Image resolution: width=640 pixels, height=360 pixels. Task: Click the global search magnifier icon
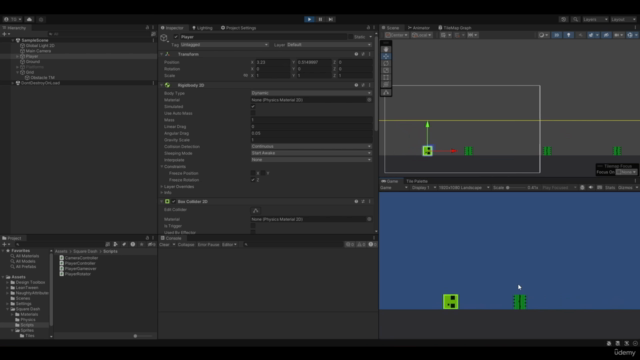point(576,19)
